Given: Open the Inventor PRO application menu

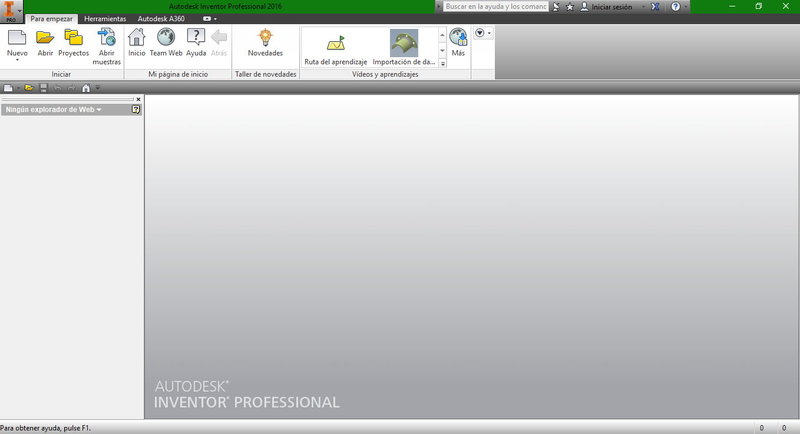Looking at the screenshot, I should (x=11, y=11).
